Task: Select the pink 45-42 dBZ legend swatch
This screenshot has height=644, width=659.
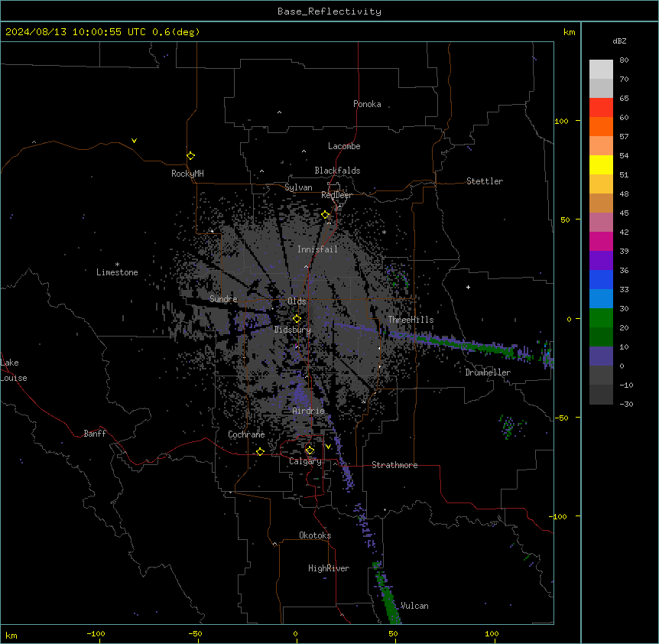Action: pos(601,222)
